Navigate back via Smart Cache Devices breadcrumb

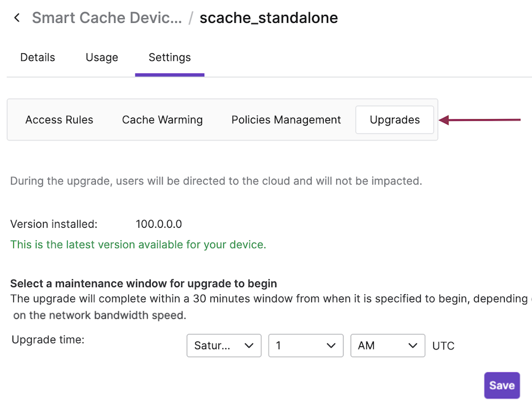tap(107, 18)
